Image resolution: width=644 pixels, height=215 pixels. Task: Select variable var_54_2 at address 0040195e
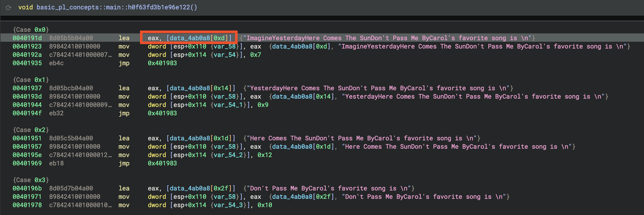click(228, 155)
